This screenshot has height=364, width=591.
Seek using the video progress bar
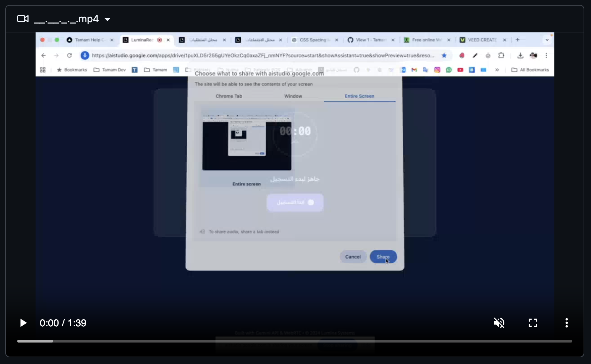tap(282, 341)
